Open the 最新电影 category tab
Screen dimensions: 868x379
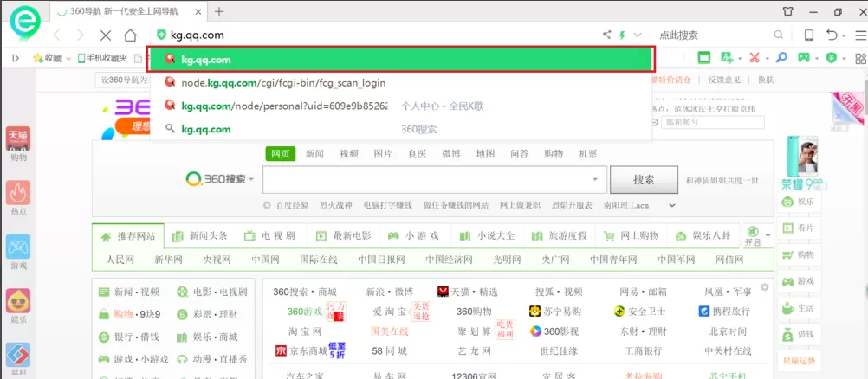[x=344, y=236]
